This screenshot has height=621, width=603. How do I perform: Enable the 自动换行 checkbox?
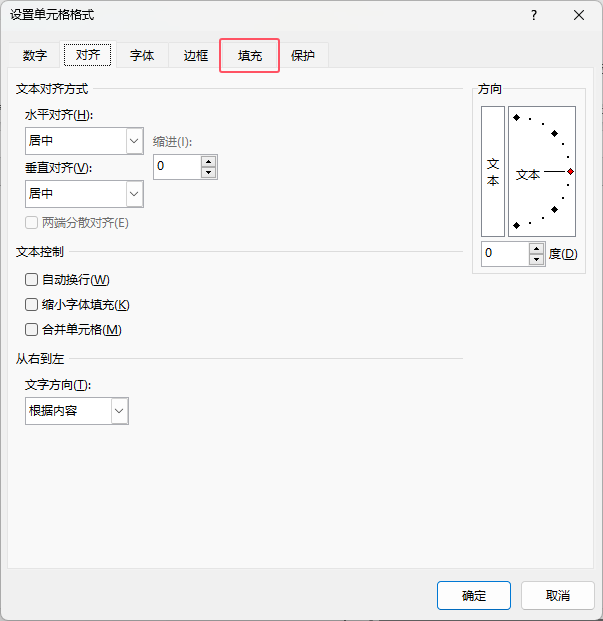coord(32,280)
